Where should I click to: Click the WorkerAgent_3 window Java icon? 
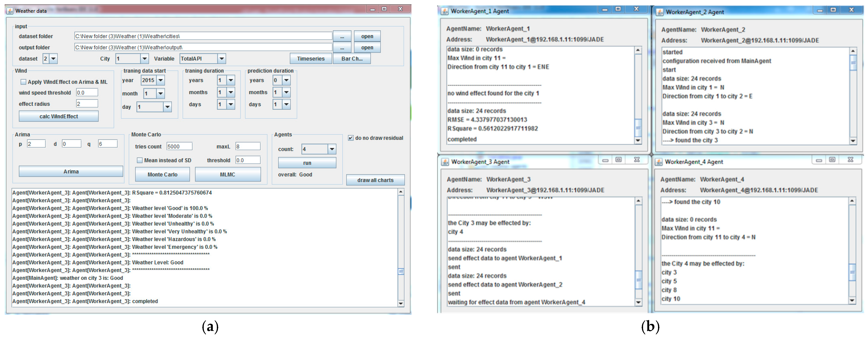[445, 162]
